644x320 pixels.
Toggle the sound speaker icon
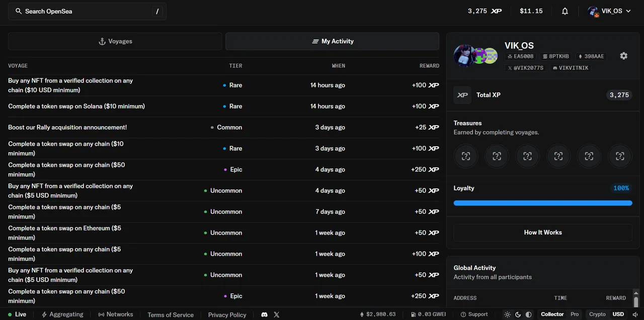pyautogui.click(x=635, y=314)
